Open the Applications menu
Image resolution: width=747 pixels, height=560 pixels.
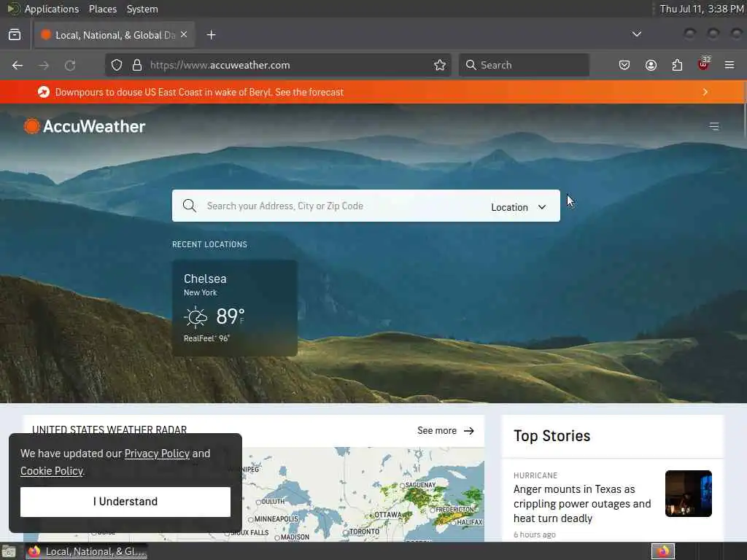tap(52, 9)
